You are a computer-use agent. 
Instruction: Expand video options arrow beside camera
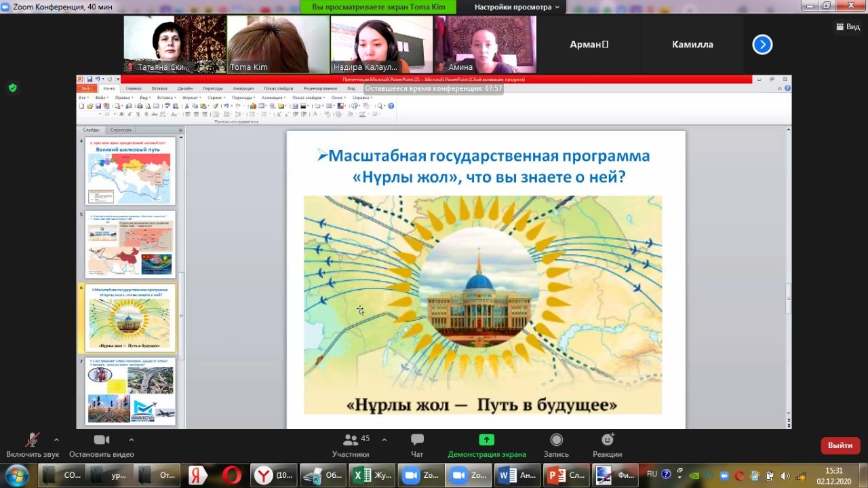131,439
